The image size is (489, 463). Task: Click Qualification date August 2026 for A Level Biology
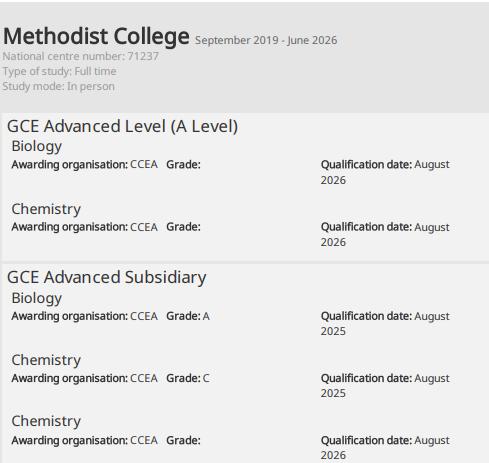[x=385, y=172]
